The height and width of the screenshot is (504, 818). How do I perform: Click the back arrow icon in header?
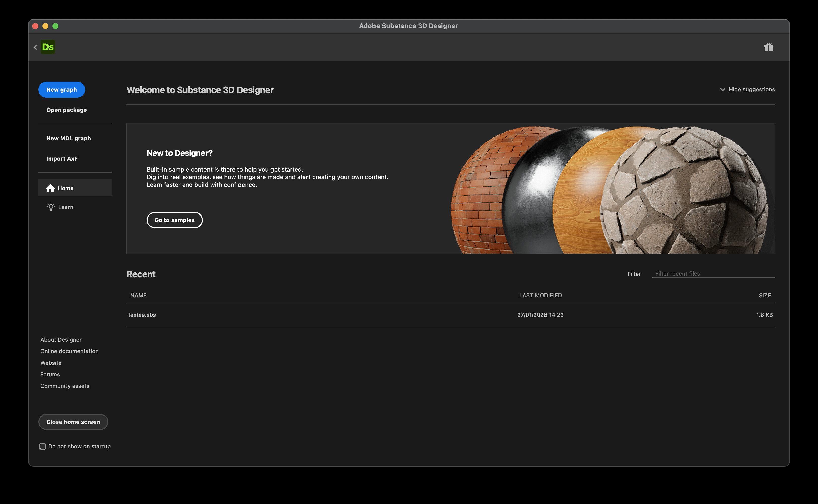35,47
